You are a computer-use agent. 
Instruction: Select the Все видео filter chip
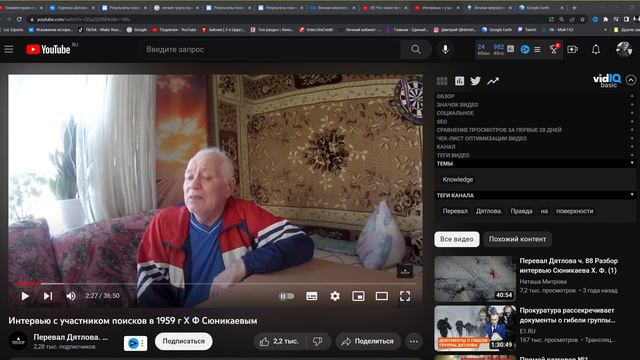(x=457, y=239)
